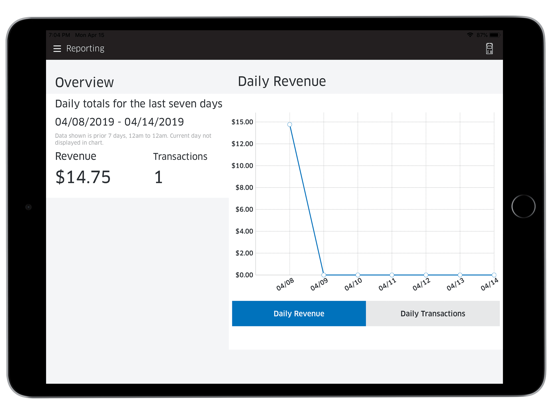Image resolution: width=552 pixels, height=414 pixels.
Task: Open the hamburger menu icon
Action: coord(57,49)
